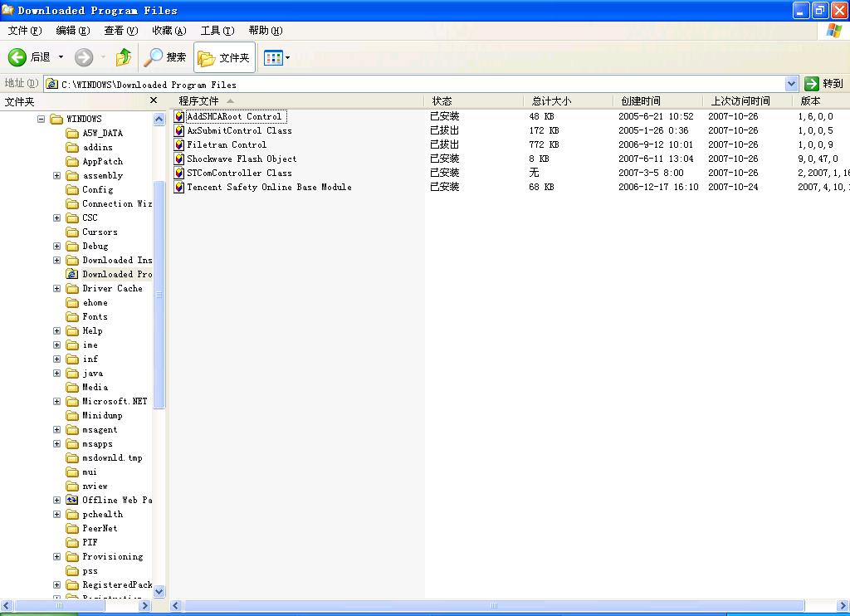Close the folders pane with X
Screen dimensions: 850x616
tap(154, 100)
